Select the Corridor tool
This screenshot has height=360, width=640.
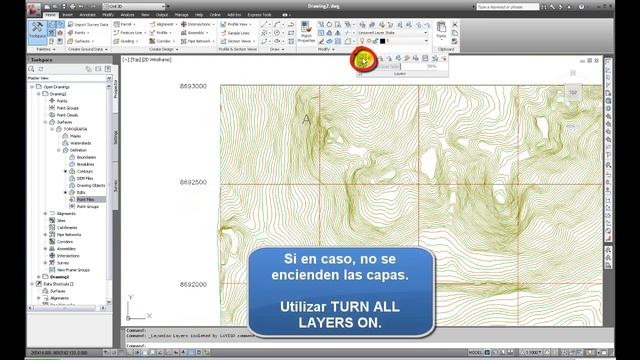[x=162, y=41]
